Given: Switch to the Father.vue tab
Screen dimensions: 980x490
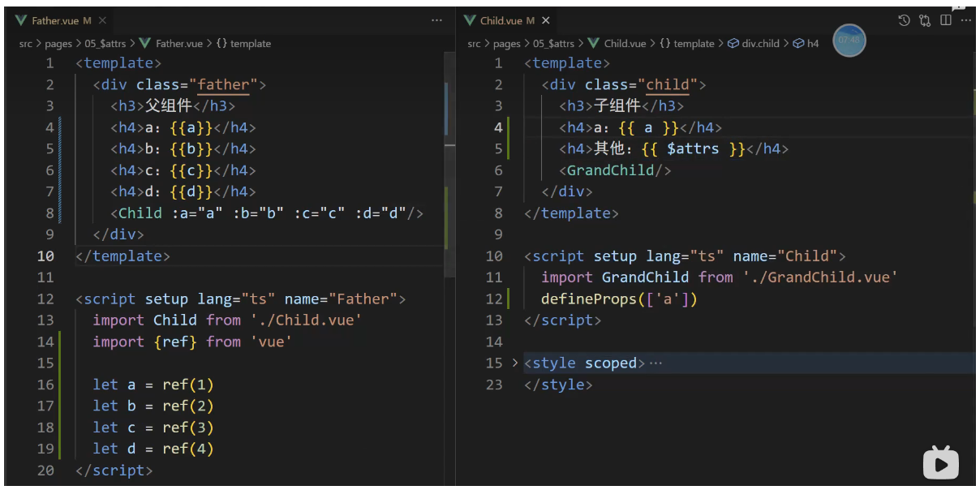Looking at the screenshot, I should pyautogui.click(x=56, y=20).
